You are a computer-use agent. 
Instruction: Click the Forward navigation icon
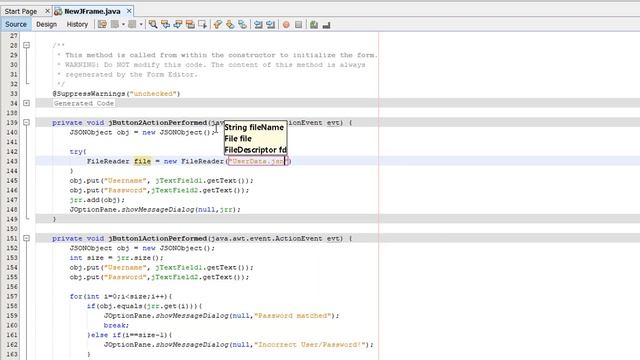click(132, 24)
